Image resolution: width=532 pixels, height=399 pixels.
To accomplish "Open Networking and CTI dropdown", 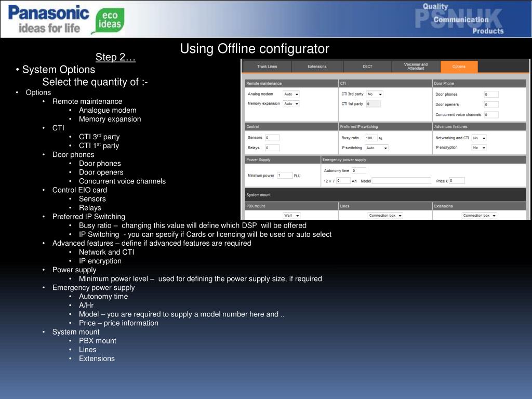I will pyautogui.click(x=480, y=138).
